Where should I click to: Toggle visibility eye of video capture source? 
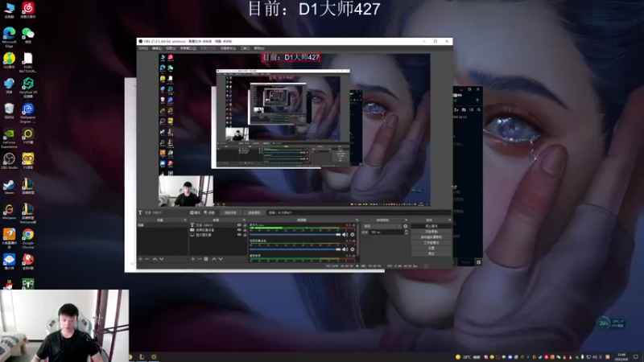click(x=239, y=230)
